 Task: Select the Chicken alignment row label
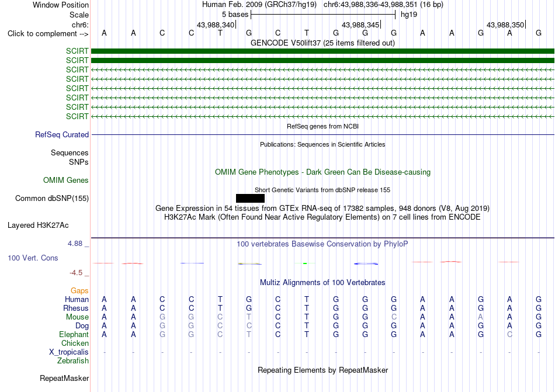75,343
